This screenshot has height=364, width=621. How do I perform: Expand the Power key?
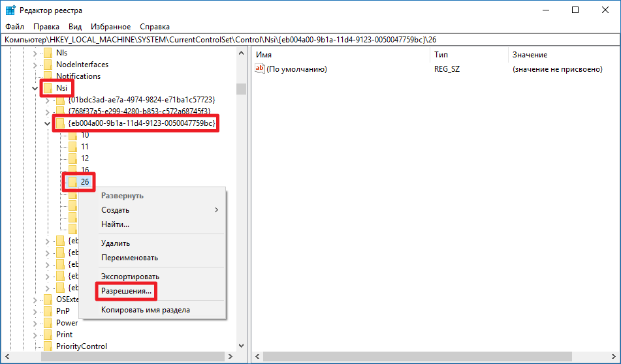[x=35, y=324]
